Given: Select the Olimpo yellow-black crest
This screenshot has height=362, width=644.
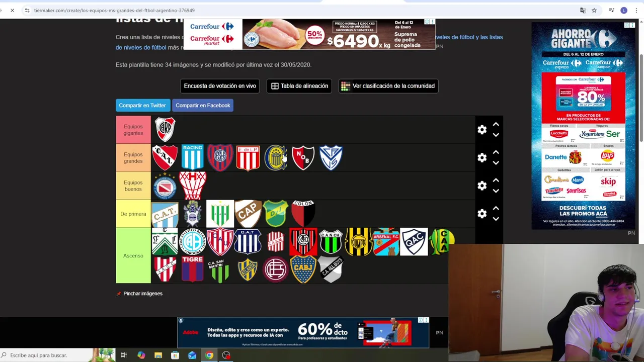Looking at the screenshot, I should point(358,242).
